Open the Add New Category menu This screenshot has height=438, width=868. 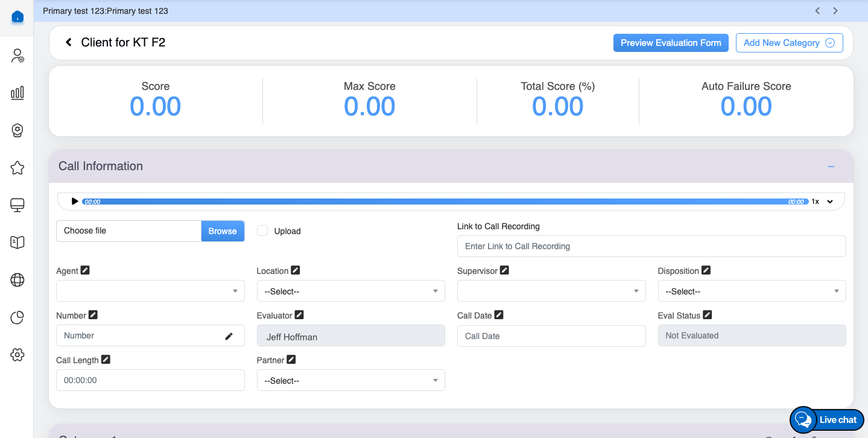pyautogui.click(x=789, y=43)
